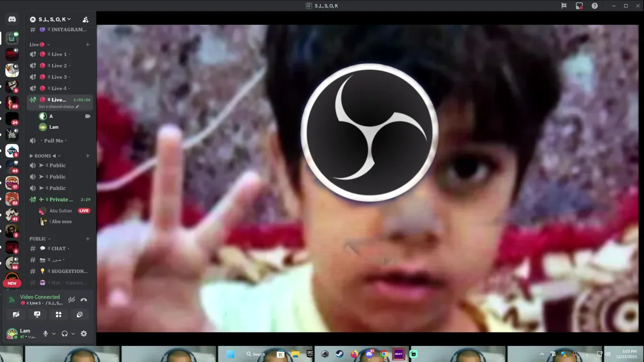Jump to NEW unread servers pill
The height and width of the screenshot is (362, 644).
(12, 283)
